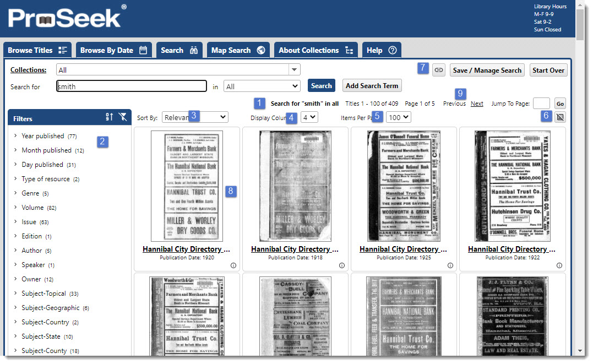Open the Hannibal City Directory title dated 1925

pyautogui.click(x=404, y=249)
